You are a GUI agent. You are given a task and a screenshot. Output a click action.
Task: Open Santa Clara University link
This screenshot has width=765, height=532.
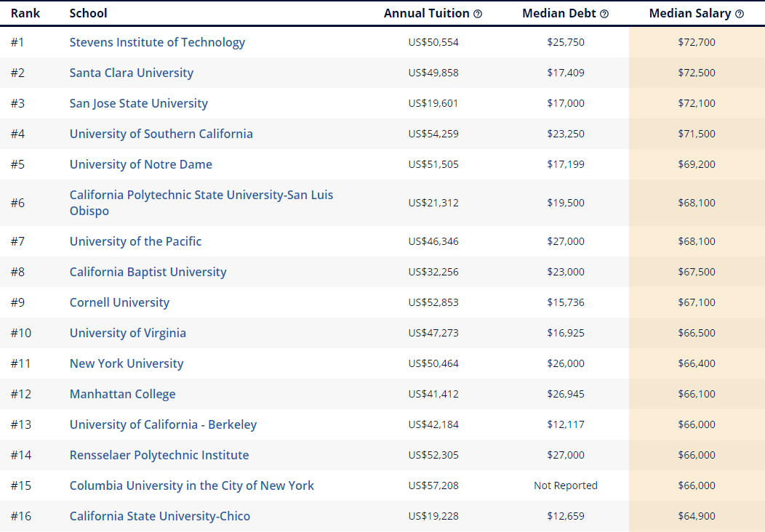(132, 73)
